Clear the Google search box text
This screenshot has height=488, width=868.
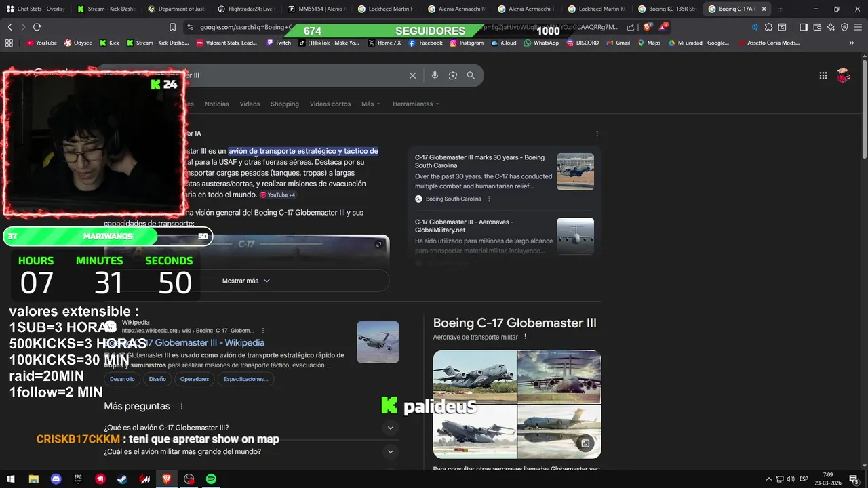pos(412,75)
